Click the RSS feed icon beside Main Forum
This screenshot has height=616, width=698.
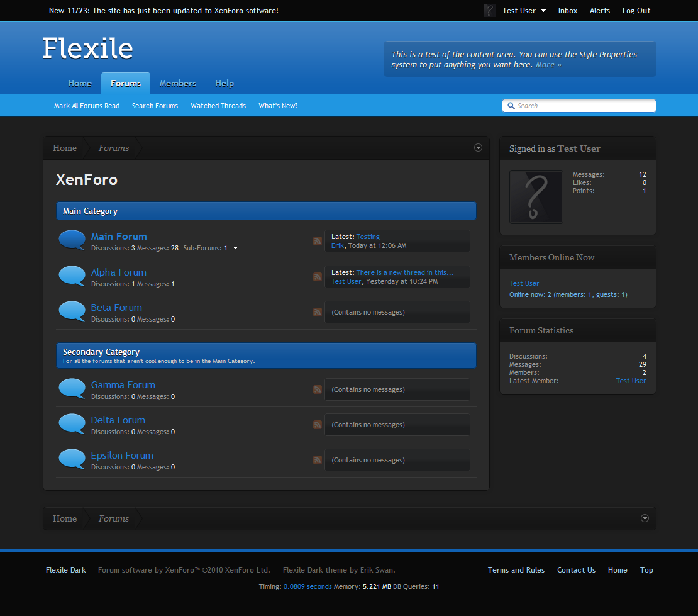pyautogui.click(x=317, y=241)
